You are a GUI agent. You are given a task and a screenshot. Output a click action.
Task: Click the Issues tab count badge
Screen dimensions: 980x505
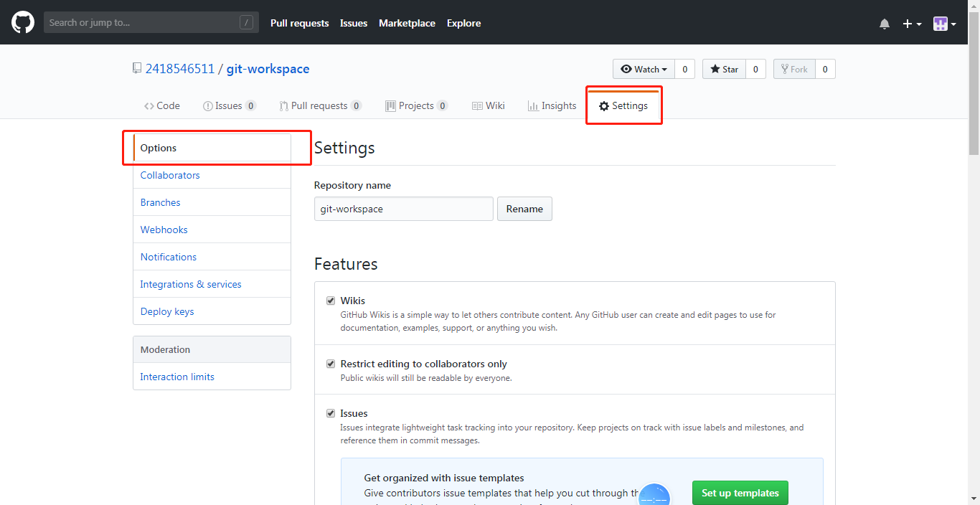(x=250, y=105)
